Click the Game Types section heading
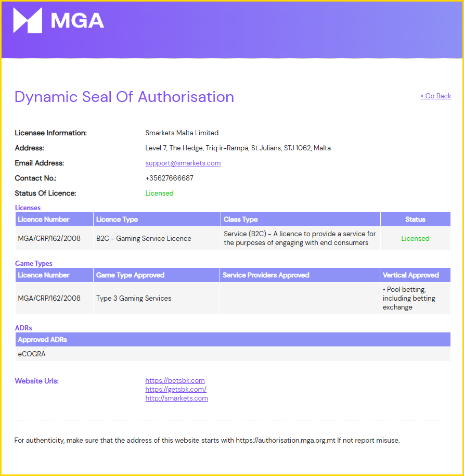Image resolution: width=464 pixels, height=476 pixels. tap(34, 264)
